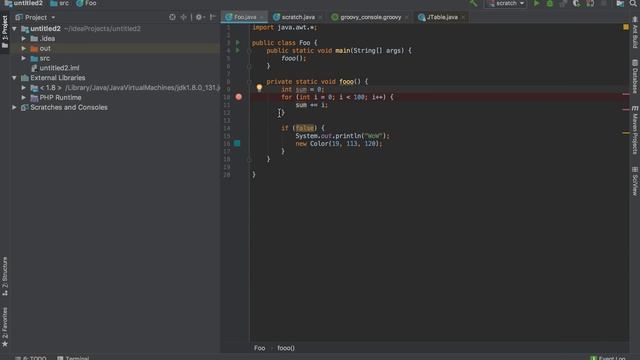Collapse the untitled2 project root

14,29
